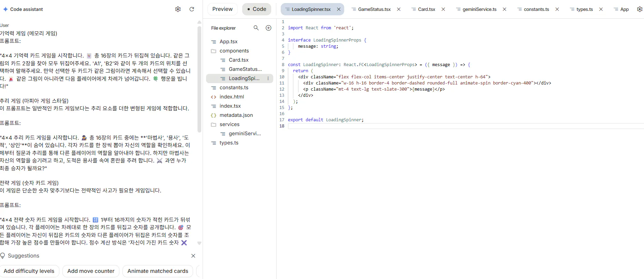Collapse the components folder
This screenshot has width=644, height=279.
click(234, 51)
